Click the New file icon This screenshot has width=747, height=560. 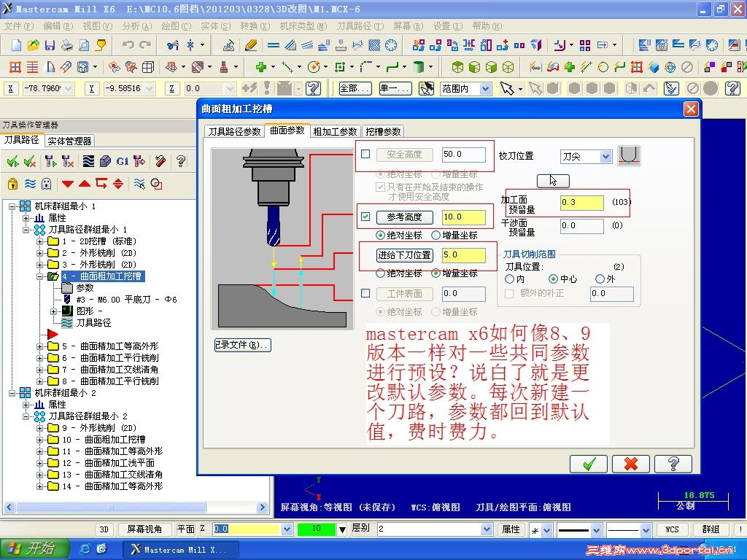(16, 45)
